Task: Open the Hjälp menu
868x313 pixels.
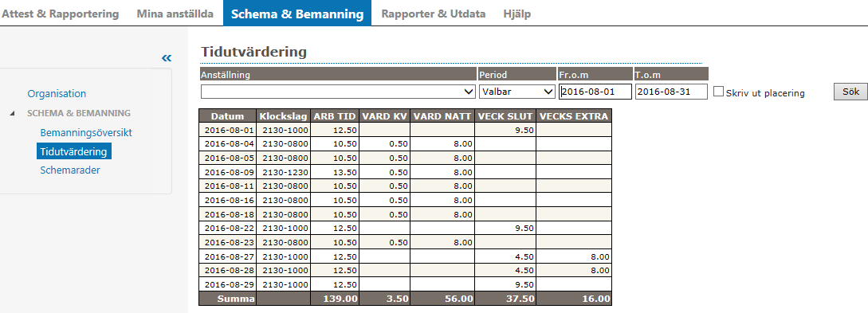Action: coord(517,14)
